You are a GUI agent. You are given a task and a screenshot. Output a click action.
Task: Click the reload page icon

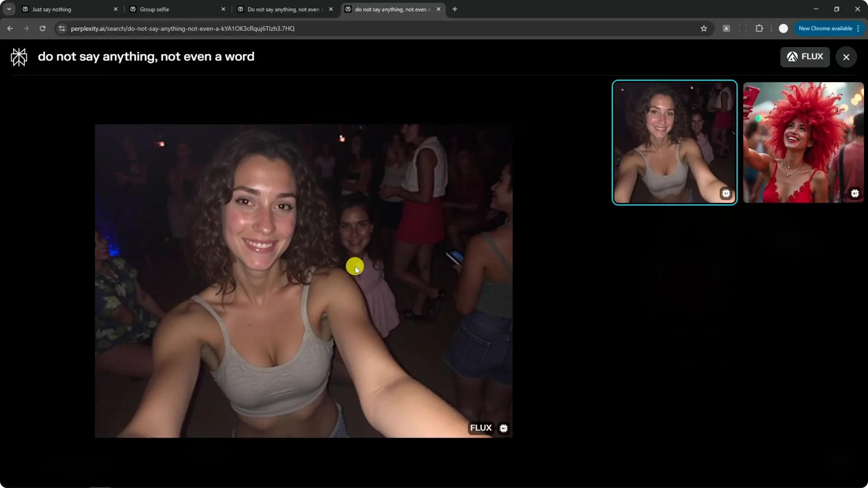[42, 28]
